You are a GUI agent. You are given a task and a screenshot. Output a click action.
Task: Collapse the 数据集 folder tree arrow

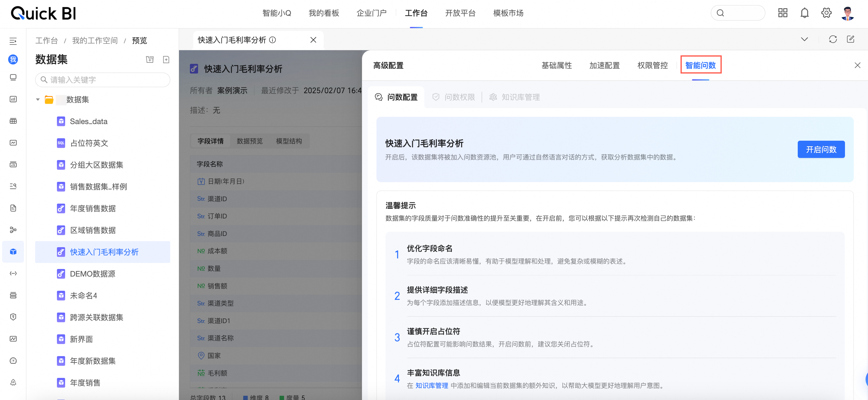click(x=38, y=100)
